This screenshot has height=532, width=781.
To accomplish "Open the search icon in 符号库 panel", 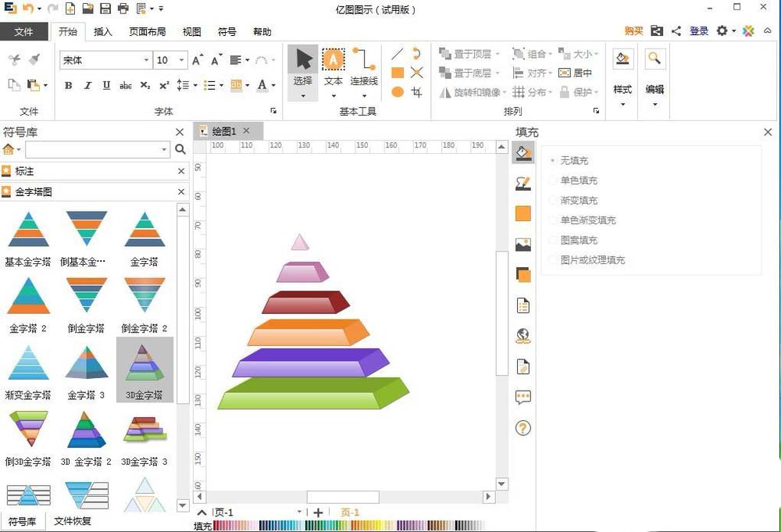I will tap(180, 148).
